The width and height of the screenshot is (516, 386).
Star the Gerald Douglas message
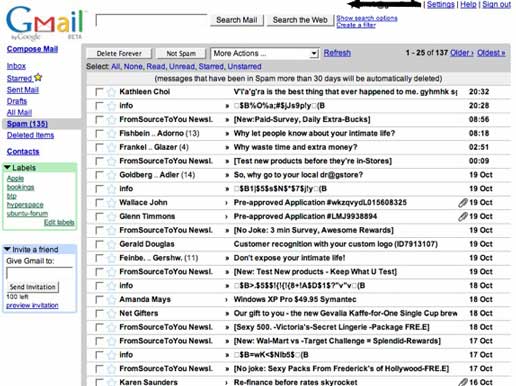click(111, 244)
